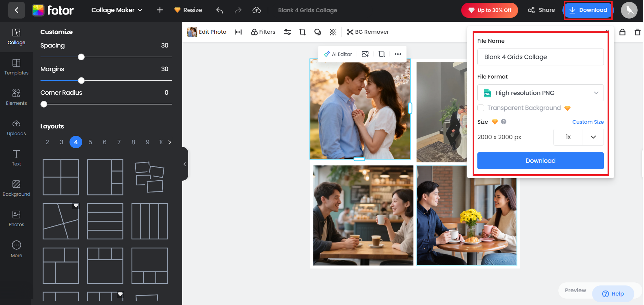Select the 3-photo layout number
This screenshot has width=644, height=305.
pos(61,142)
